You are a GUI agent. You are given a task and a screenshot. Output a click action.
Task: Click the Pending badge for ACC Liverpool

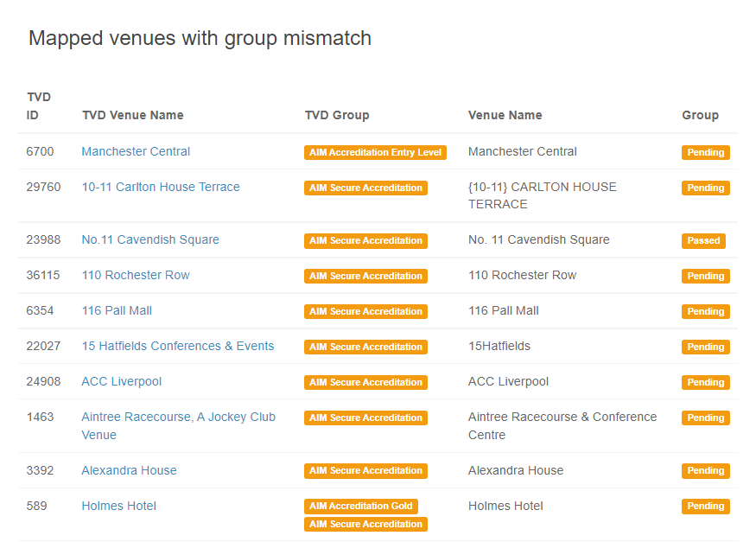click(x=705, y=382)
